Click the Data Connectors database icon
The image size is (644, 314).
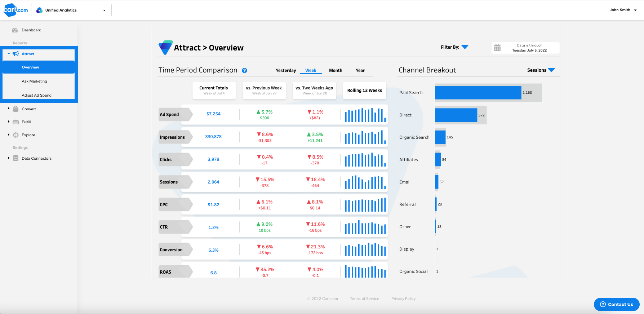tap(15, 158)
